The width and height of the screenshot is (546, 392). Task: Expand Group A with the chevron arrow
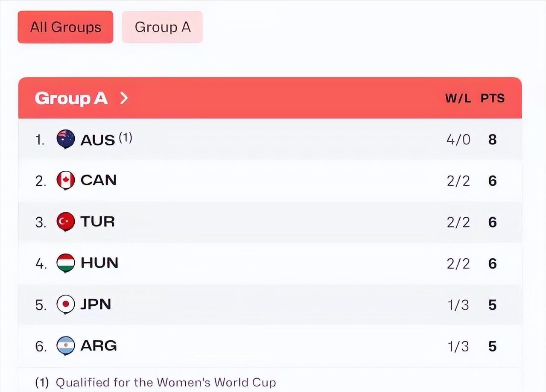[124, 99]
